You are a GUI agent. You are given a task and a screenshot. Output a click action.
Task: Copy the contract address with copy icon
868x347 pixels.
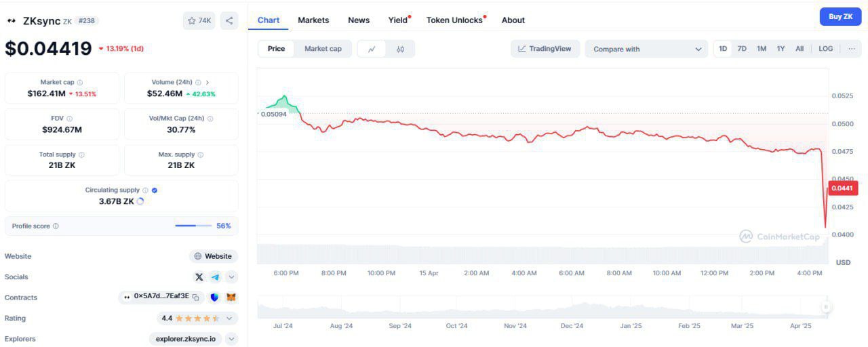[x=195, y=297]
